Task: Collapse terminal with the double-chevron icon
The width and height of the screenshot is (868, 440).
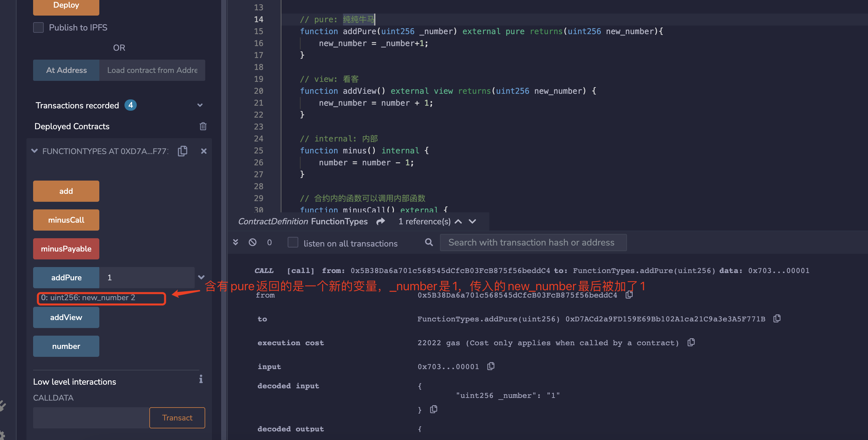Action: (x=235, y=242)
